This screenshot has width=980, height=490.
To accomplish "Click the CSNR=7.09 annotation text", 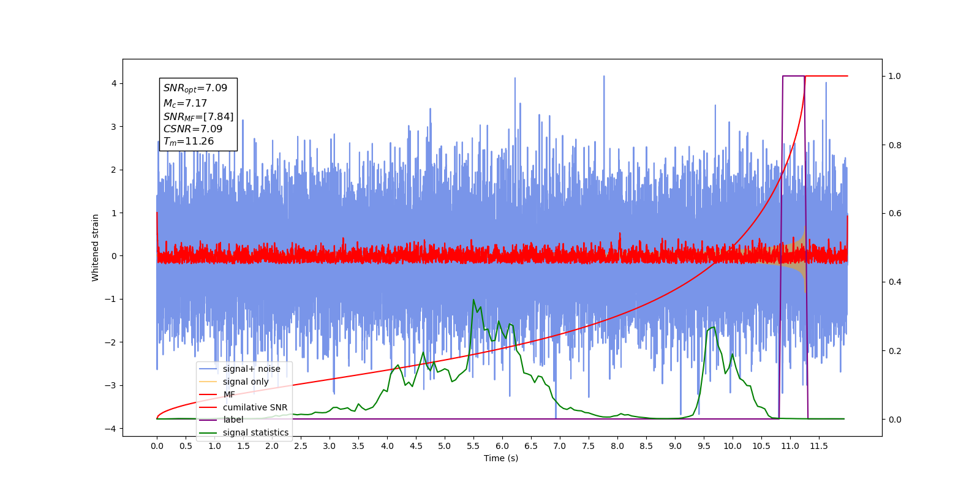I will point(193,129).
